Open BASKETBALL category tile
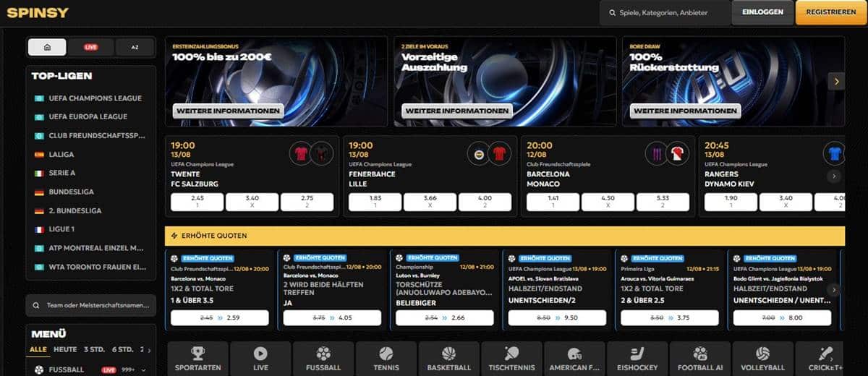868x376 pixels. point(448,359)
